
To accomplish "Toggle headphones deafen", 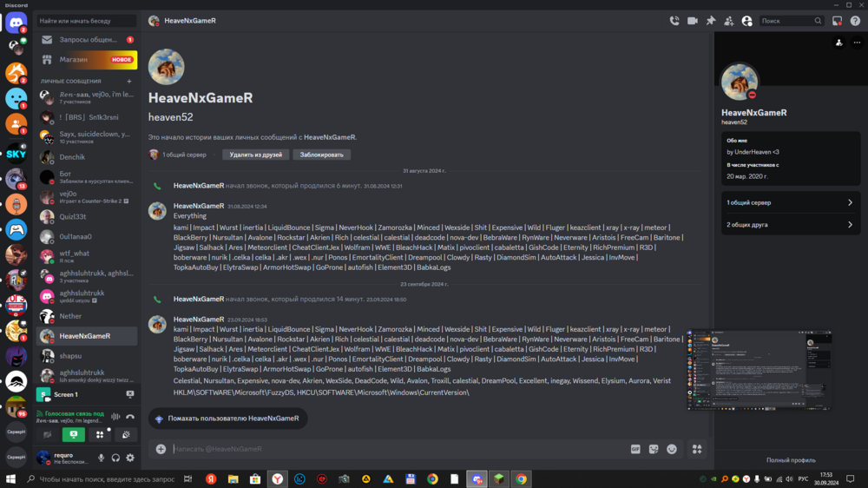I will (115, 458).
